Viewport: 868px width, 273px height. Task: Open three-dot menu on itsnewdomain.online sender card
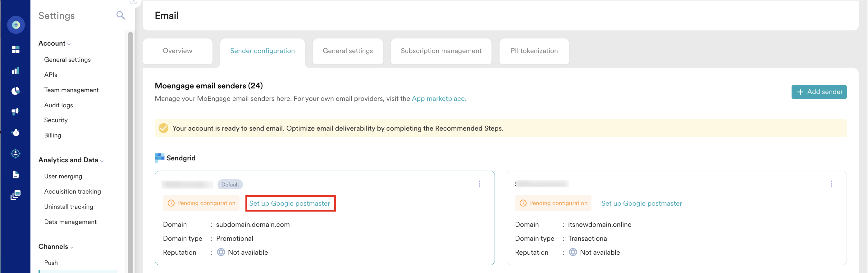pyautogui.click(x=831, y=184)
